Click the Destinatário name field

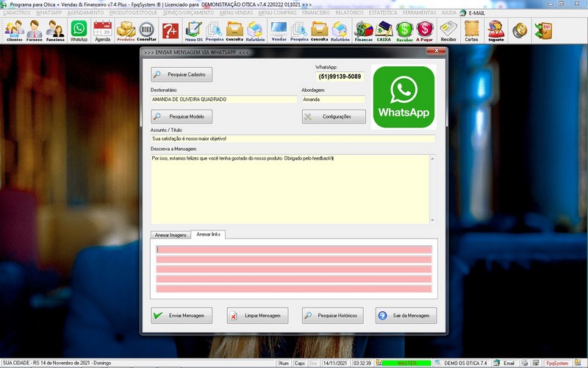coord(224,99)
